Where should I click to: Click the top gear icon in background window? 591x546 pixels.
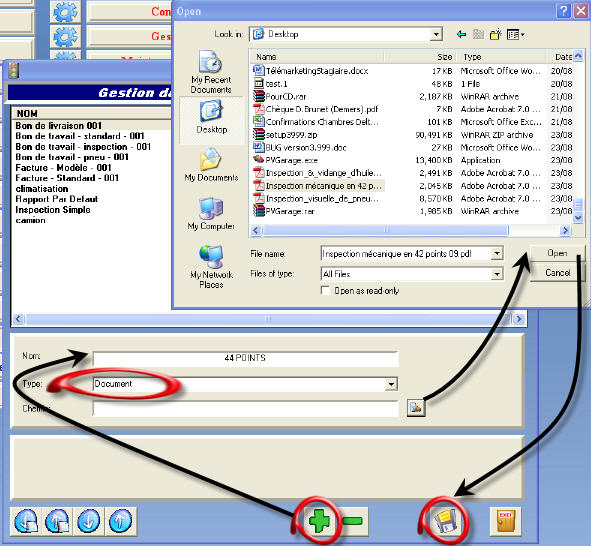[65, 12]
